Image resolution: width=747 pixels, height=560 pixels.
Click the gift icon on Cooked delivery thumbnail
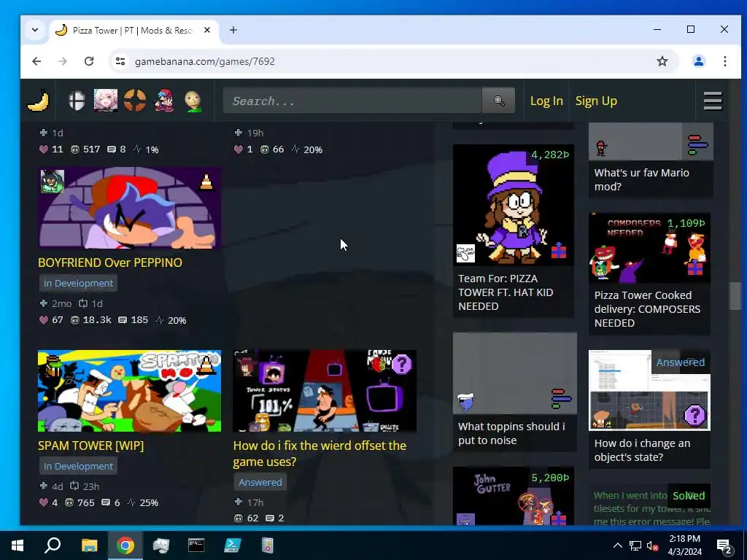pyautogui.click(x=694, y=268)
